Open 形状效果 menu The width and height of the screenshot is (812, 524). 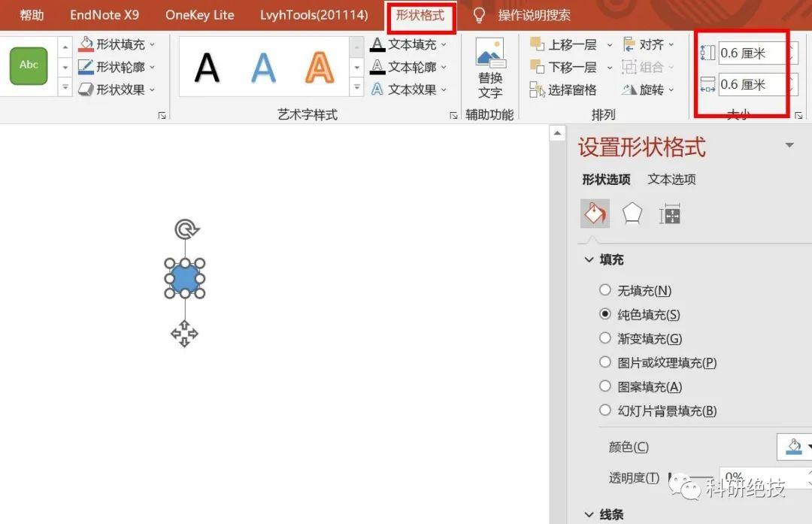tap(111, 89)
